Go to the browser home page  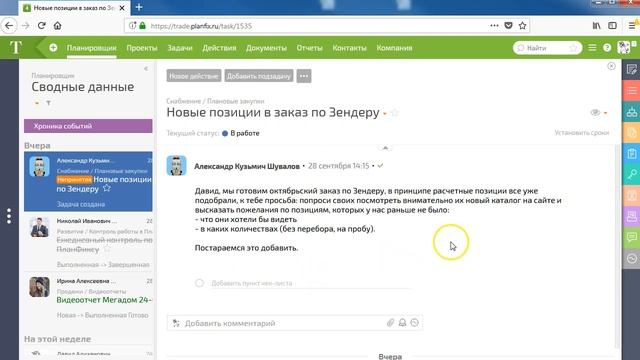pos(58,25)
